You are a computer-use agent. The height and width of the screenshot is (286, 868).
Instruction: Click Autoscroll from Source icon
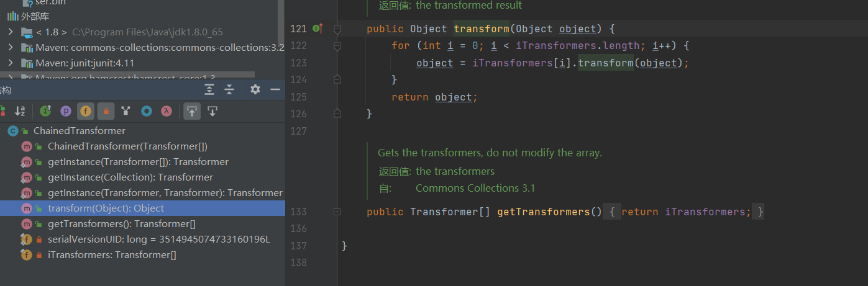tap(212, 111)
